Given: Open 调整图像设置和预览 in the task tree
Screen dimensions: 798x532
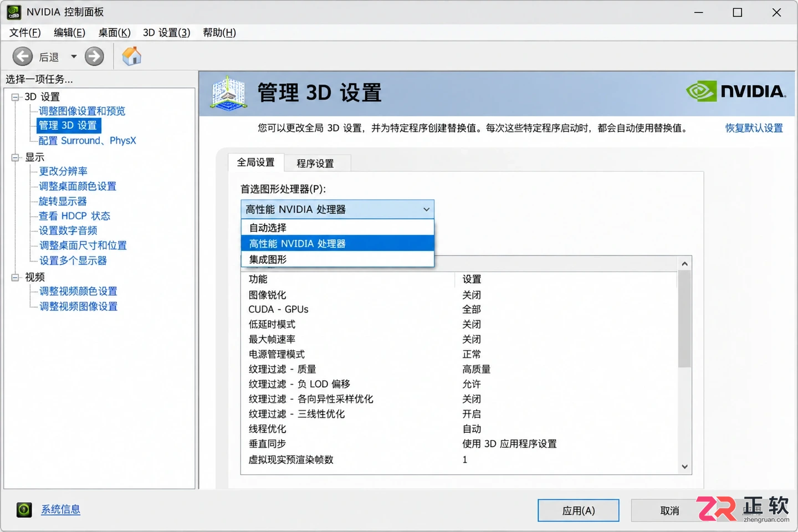Looking at the screenshot, I should 82,111.
